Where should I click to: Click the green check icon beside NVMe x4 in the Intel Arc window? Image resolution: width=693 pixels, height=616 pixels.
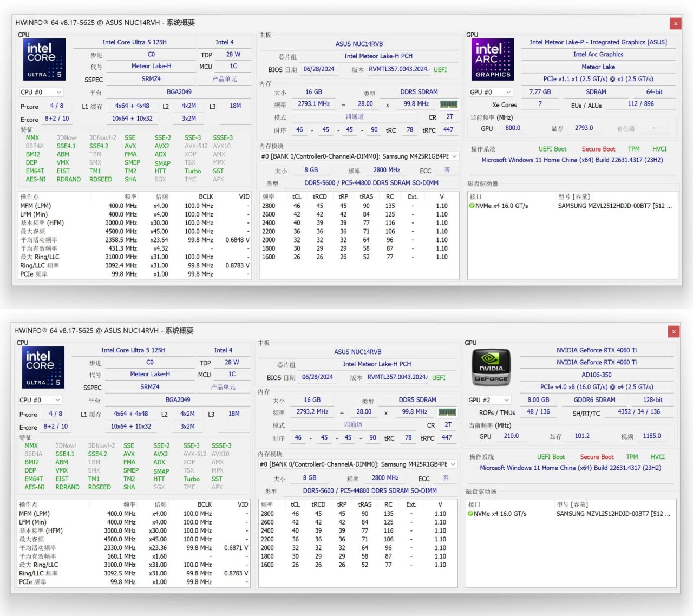point(472,206)
